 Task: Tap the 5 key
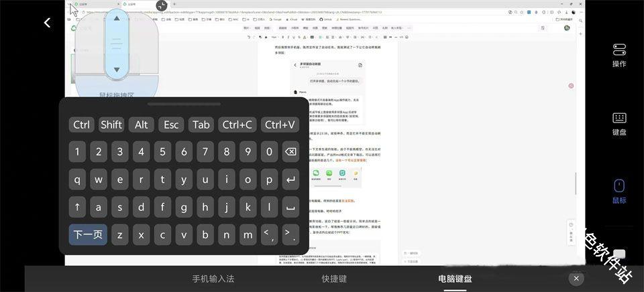(162, 152)
